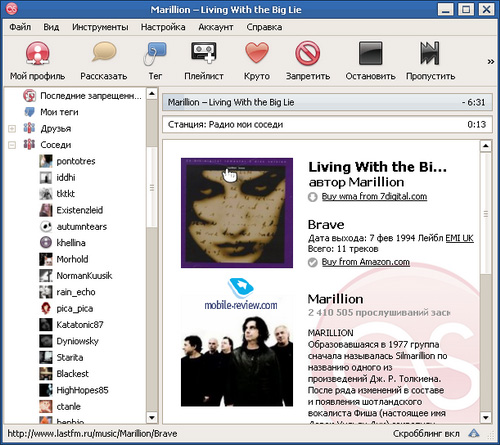Open Мой профиль toolbar icon
Viewport: 500px width, 445px height.
tap(37, 53)
